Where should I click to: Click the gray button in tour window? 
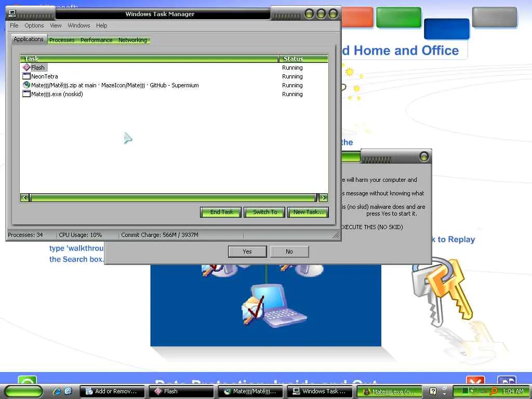495,17
